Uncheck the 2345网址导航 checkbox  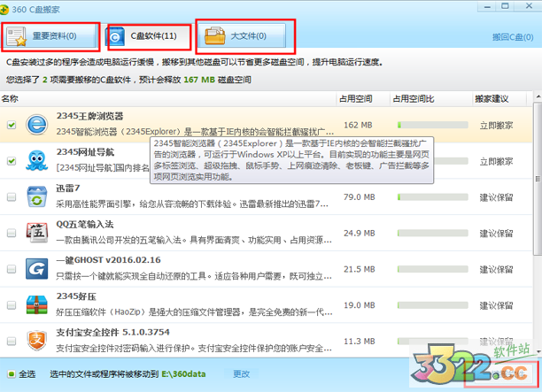pyautogui.click(x=12, y=161)
